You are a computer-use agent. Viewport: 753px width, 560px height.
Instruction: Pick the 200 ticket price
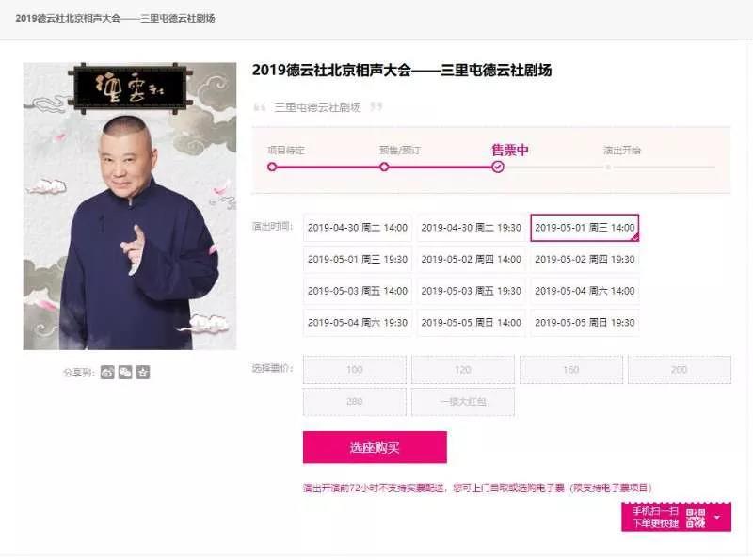click(x=680, y=370)
